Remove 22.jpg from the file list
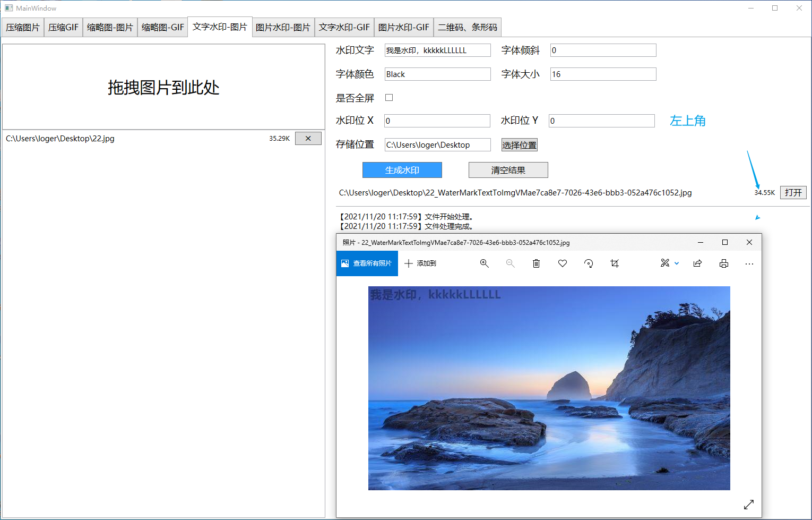Viewport: 812px width, 520px height. (308, 139)
